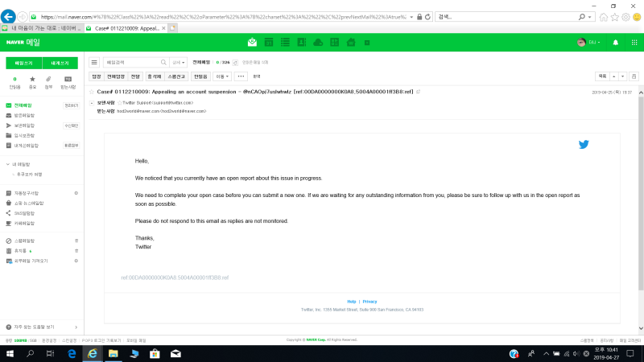Screen dimensions: 644x362
Task: Click 스팸신고 report spam button
Action: (176, 76)
